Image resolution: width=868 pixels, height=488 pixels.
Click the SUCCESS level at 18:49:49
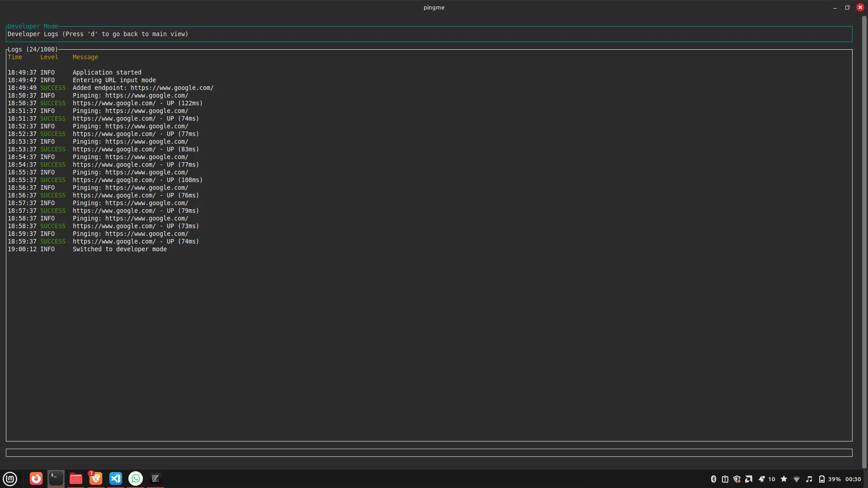click(x=53, y=88)
